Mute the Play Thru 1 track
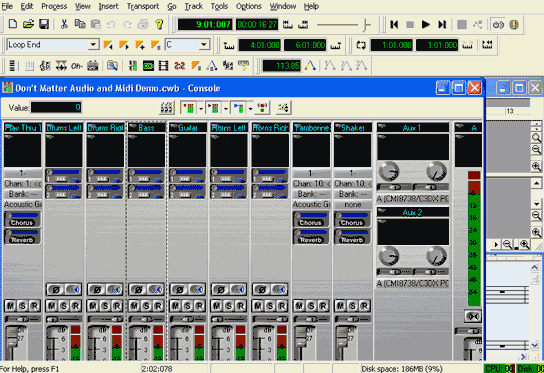 click(10, 306)
